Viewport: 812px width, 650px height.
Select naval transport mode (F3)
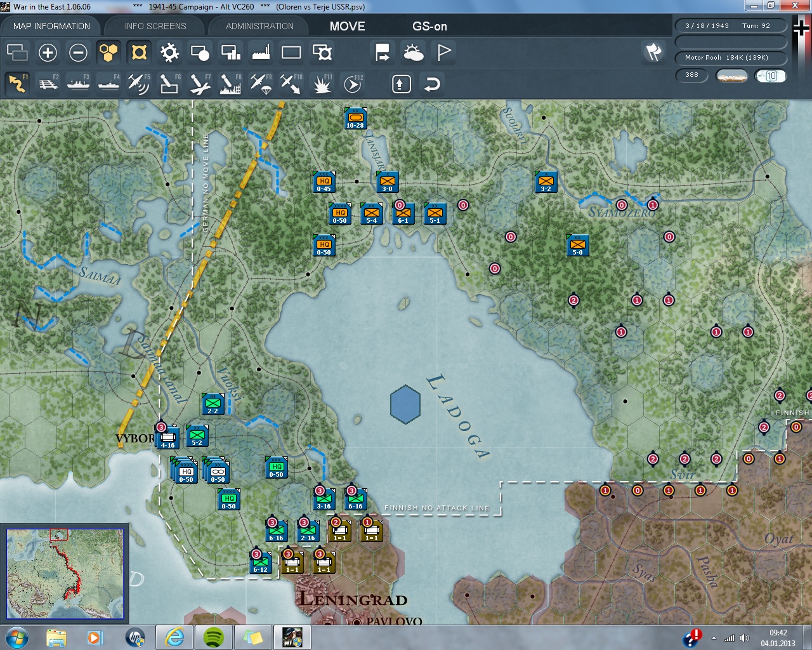(79, 84)
